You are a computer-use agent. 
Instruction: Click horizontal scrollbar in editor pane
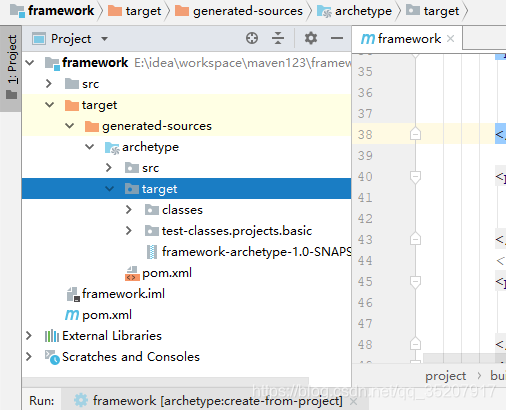[464, 358]
